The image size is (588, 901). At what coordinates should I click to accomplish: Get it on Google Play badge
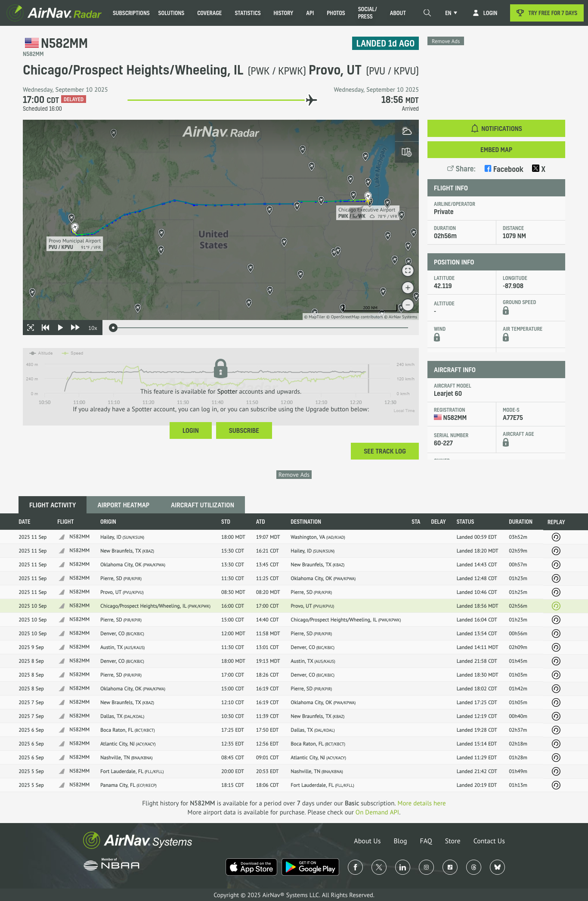click(x=310, y=867)
